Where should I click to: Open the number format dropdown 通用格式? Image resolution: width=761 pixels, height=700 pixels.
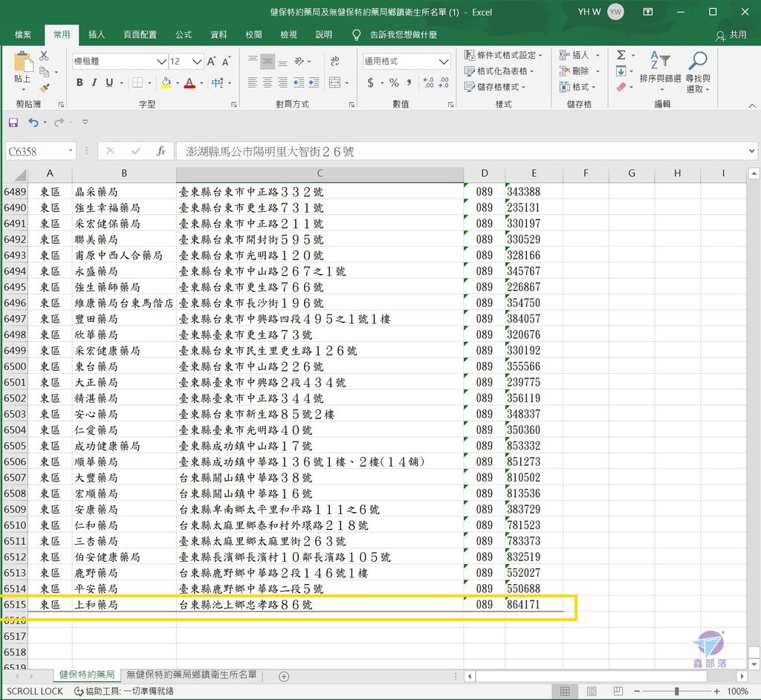(444, 62)
